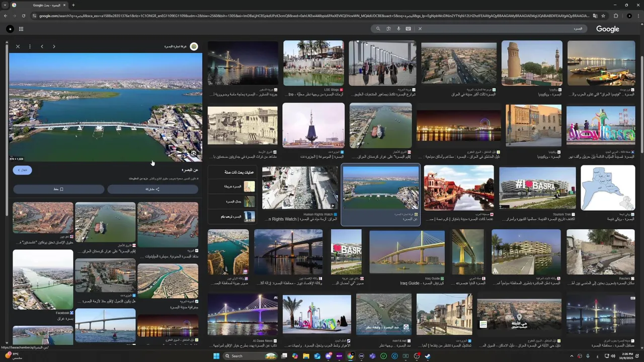
Task: Click the Google Lens icon on the preview image
Action: click(193, 153)
